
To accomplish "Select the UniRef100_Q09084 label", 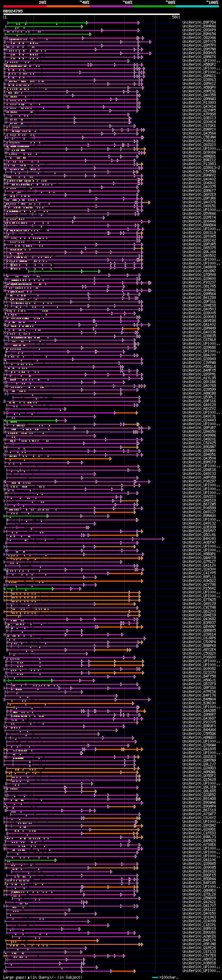I will (199, 153).
